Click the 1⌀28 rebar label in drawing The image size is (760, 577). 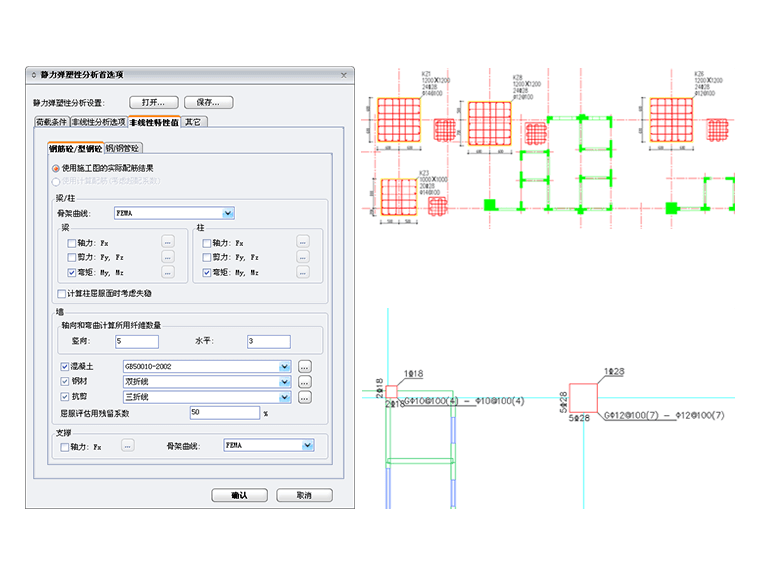tap(614, 371)
